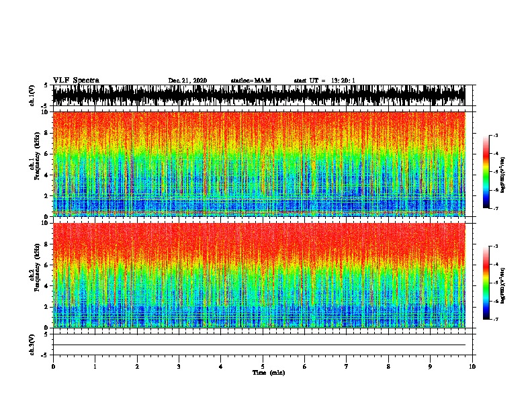
Task: Click time axis tick label '1'
Action: point(95,367)
